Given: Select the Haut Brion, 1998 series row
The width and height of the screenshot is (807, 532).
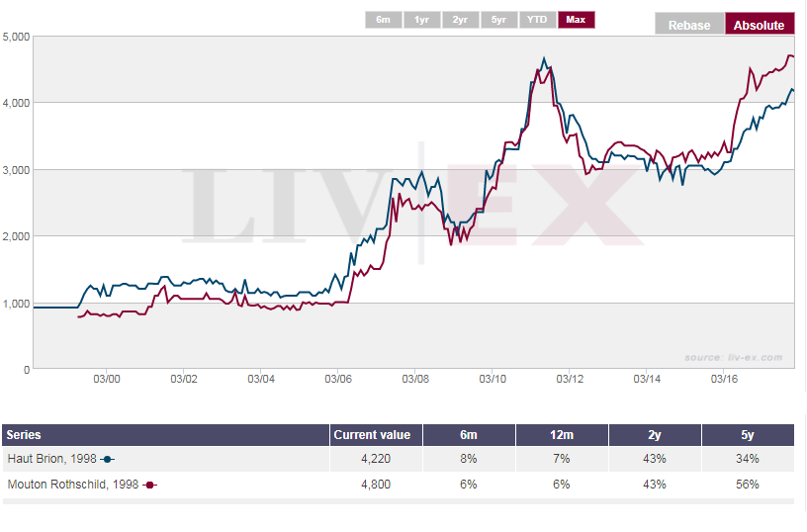Looking at the screenshot, I should 398,459.
